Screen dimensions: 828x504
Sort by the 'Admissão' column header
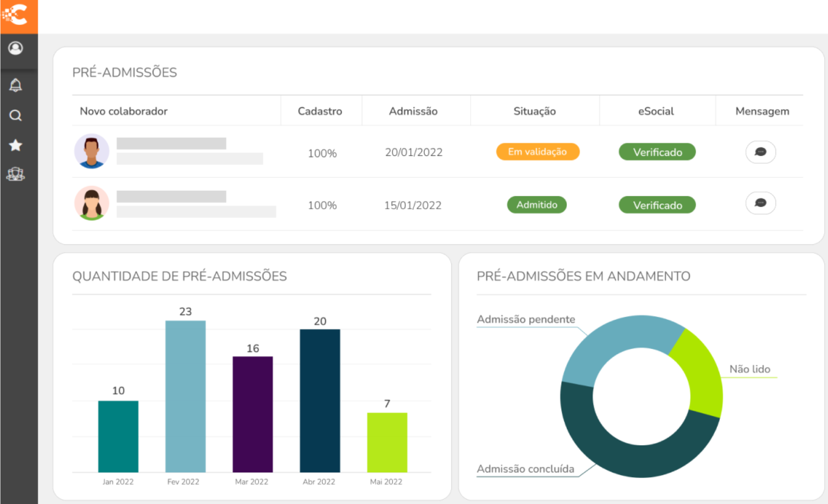click(x=413, y=111)
